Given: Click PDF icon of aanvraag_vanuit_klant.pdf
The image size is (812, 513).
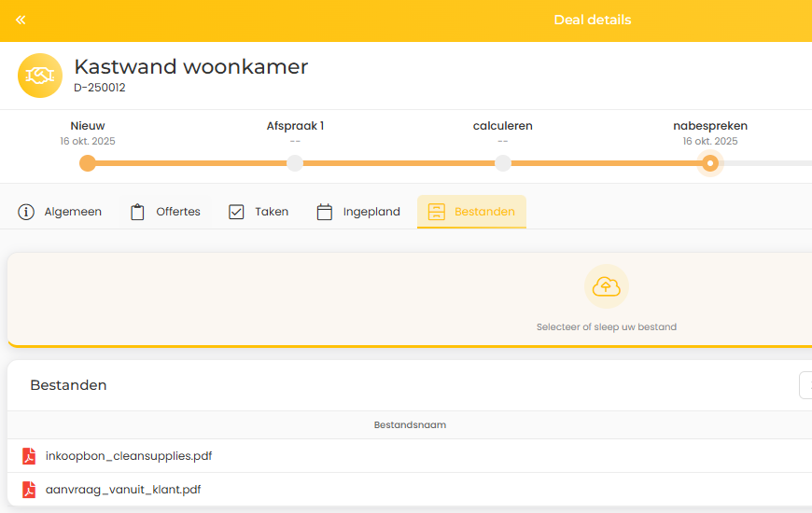Looking at the screenshot, I should pos(29,490).
